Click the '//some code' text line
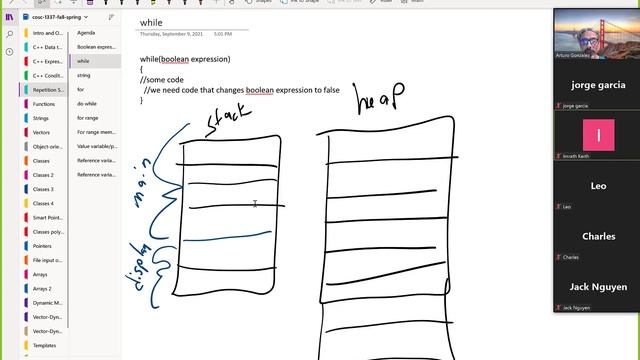Image resolution: width=640 pixels, height=360 pixels. (x=162, y=80)
